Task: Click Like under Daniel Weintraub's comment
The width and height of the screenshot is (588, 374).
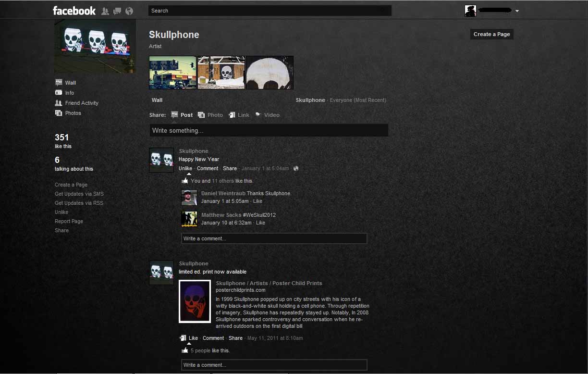Action: pos(257,201)
